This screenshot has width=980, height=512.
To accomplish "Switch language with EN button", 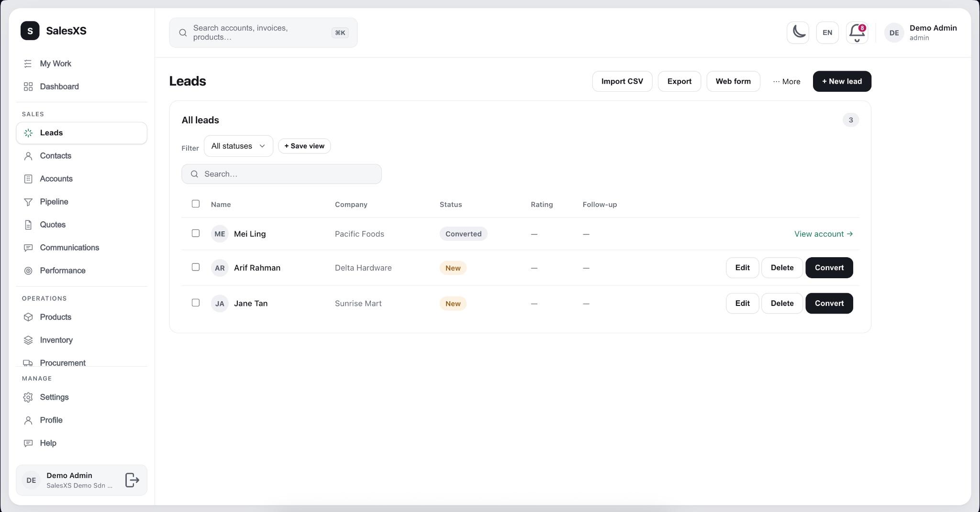I will click(827, 33).
